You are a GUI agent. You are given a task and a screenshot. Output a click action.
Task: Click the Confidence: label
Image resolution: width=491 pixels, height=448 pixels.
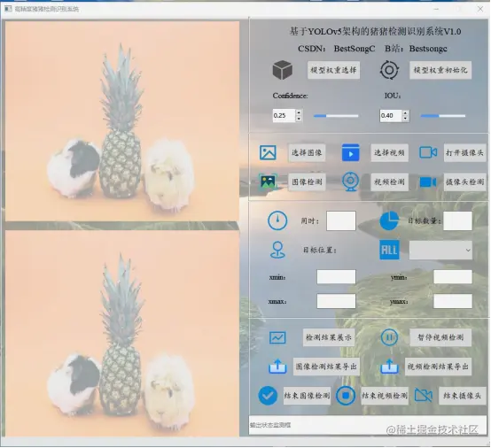pos(290,96)
